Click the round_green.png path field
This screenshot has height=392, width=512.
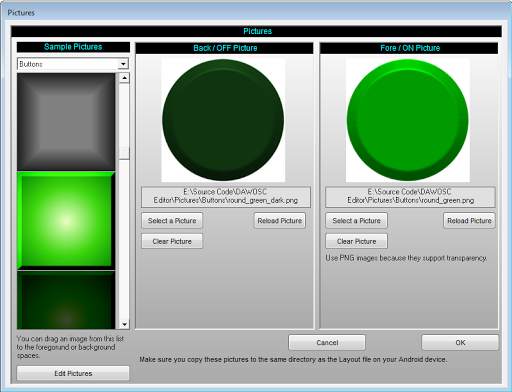410,197
